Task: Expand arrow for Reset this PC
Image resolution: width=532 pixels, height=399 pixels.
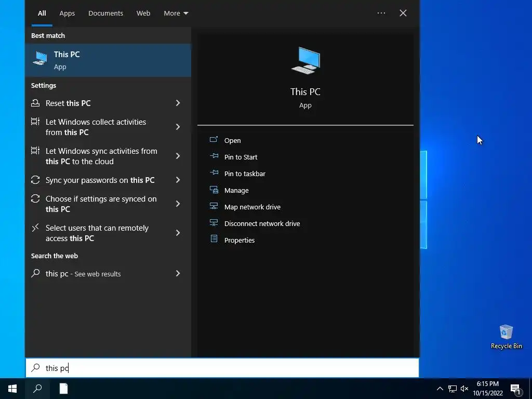Action: point(178,103)
